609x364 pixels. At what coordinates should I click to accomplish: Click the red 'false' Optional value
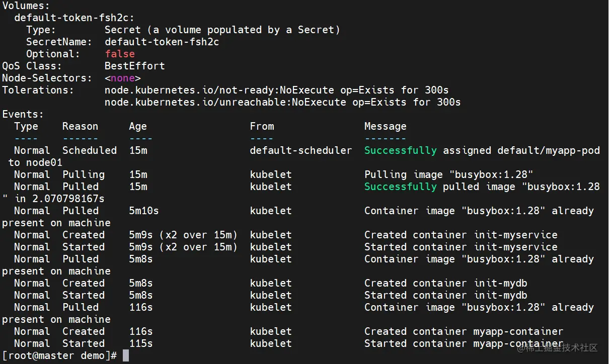coord(120,54)
